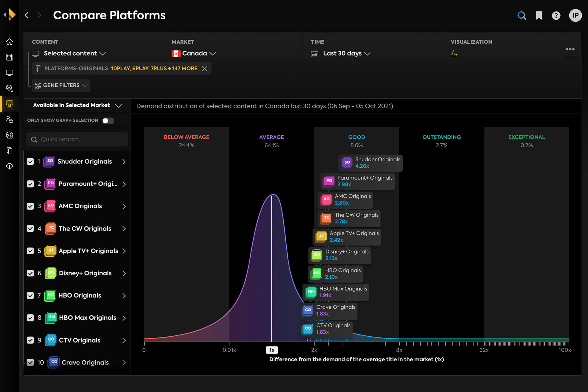Open the Selected content dropdown
This screenshot has height=392, width=588.
[75, 53]
